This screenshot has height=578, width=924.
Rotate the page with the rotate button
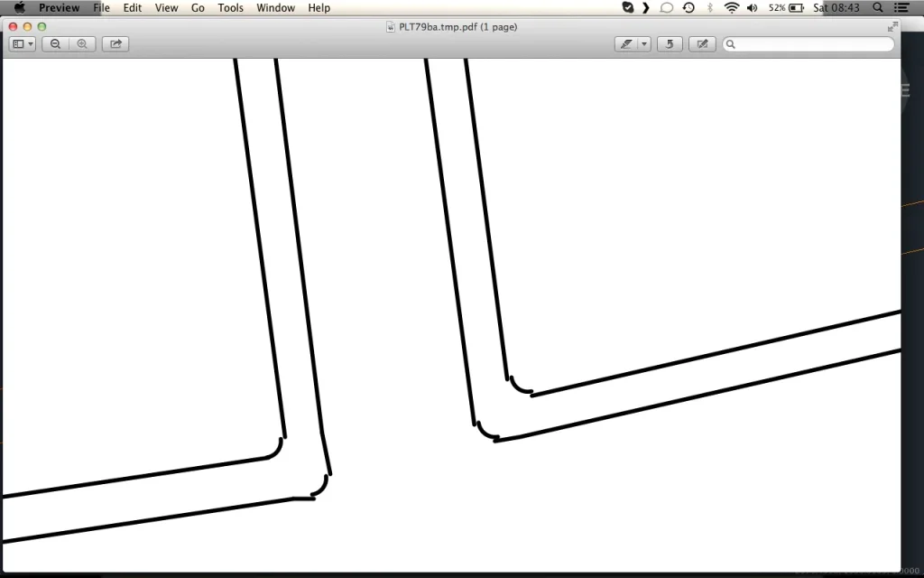coord(670,43)
